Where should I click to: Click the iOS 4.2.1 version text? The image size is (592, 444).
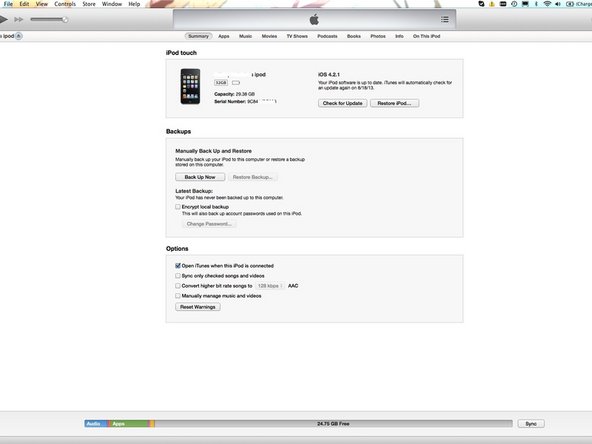[328, 74]
